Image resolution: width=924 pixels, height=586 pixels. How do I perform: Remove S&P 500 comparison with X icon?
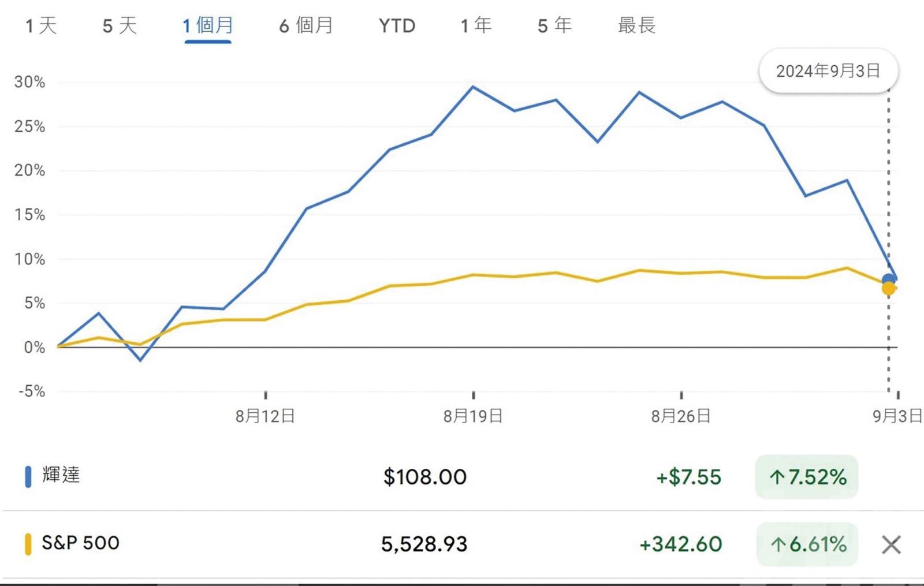tap(891, 544)
